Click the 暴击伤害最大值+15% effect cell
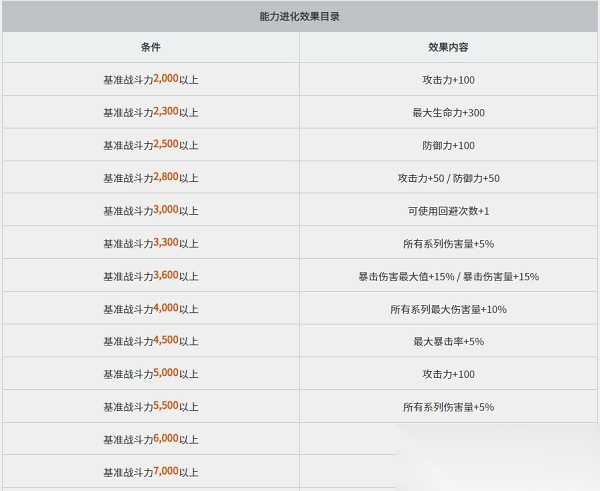Screen dimensions: 600x491 pos(448,276)
